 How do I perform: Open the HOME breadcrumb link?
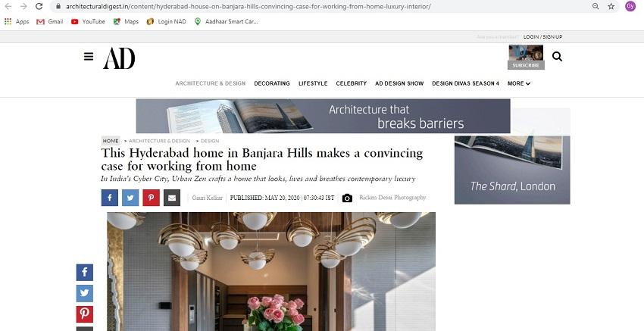(x=111, y=141)
